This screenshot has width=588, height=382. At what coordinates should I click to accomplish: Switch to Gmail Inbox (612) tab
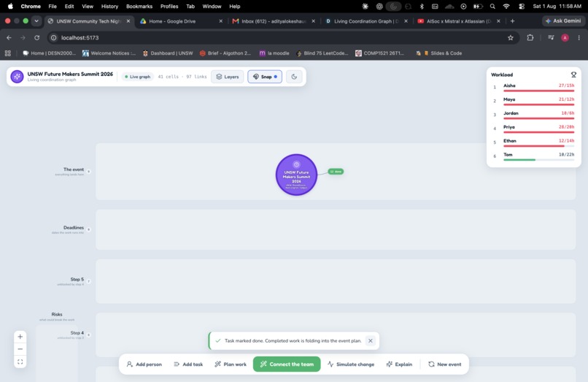274,21
